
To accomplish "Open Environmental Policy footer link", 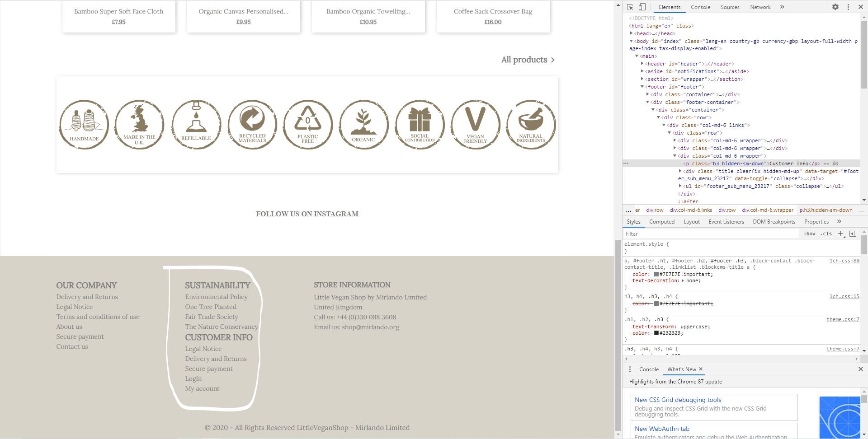I will 216,297.
